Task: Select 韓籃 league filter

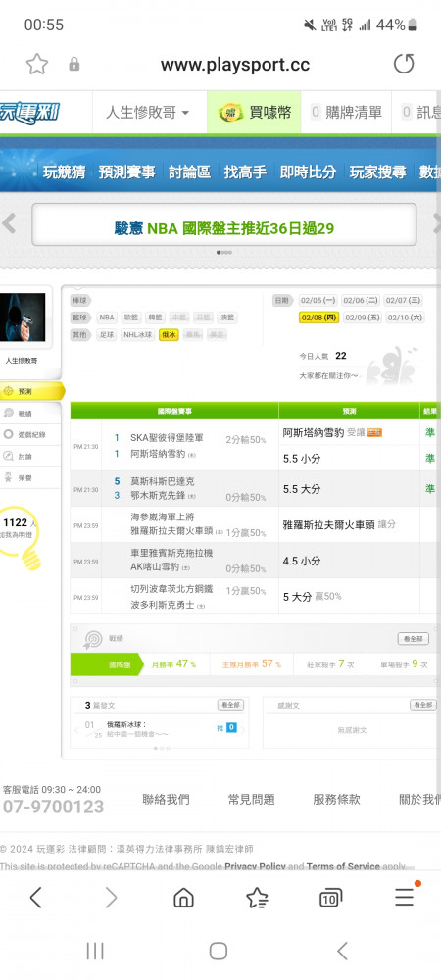Action: click(155, 318)
